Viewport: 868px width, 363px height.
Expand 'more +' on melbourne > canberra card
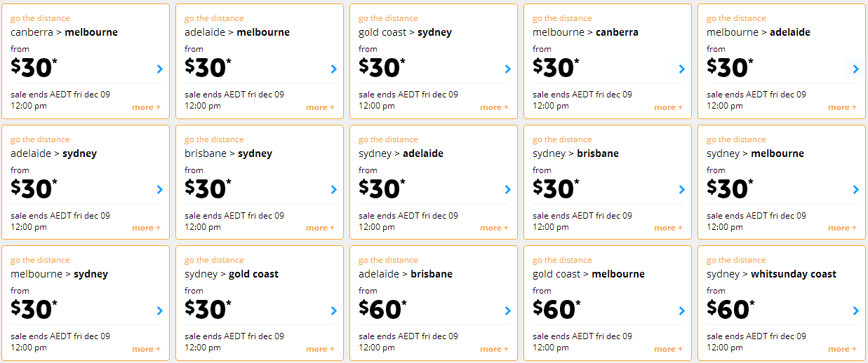(668, 107)
